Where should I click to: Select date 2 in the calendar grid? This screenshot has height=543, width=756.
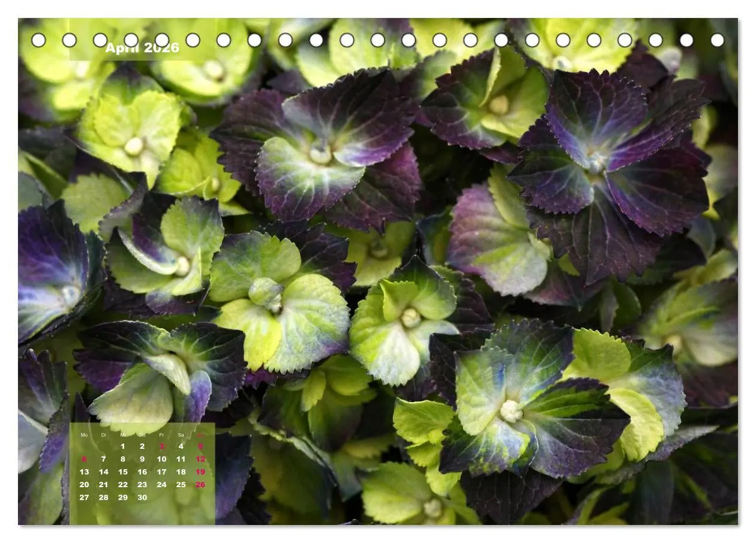(142, 446)
